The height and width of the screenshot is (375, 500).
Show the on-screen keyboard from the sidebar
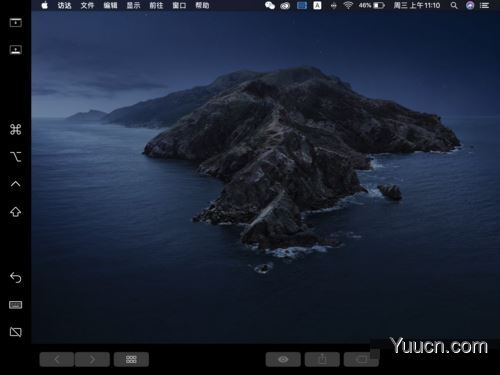pyautogui.click(x=15, y=305)
